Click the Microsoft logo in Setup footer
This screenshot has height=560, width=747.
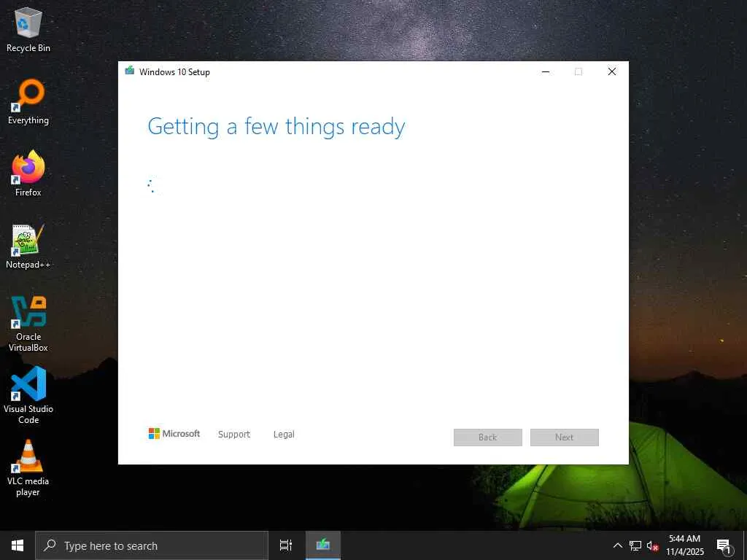(174, 433)
